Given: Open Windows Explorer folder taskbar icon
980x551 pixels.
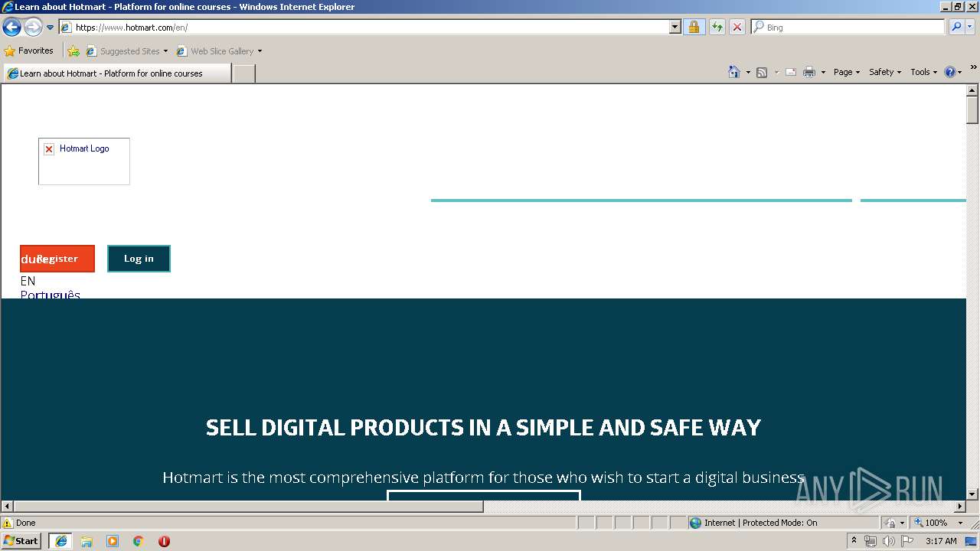Looking at the screenshot, I should click(87, 541).
